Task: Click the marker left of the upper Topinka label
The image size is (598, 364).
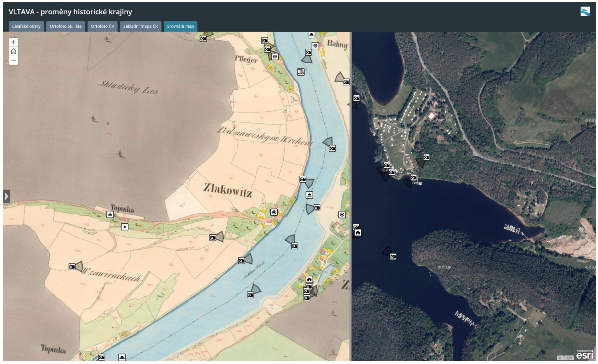Action: [x=110, y=214]
